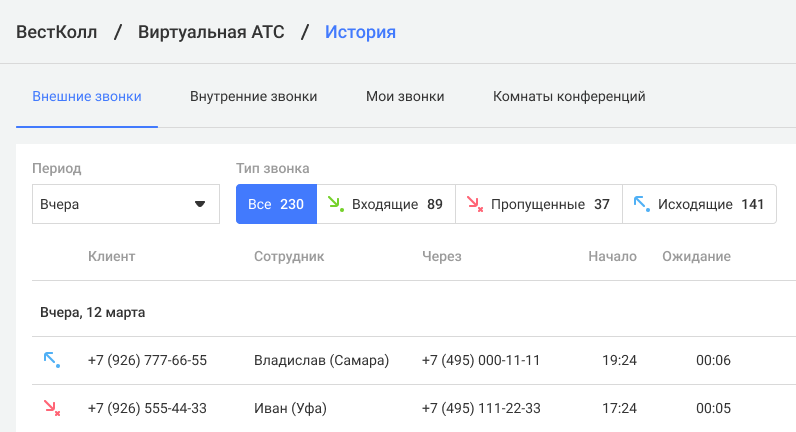Select the Все 230 call filter
796x432 pixels.
pos(276,204)
